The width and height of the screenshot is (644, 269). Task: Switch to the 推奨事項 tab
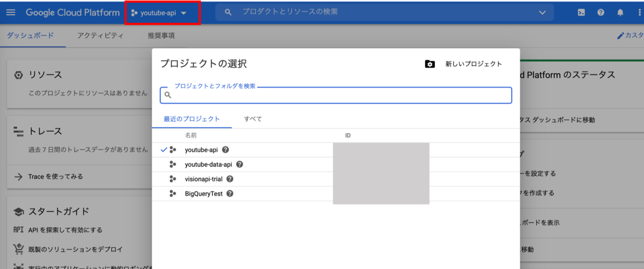(x=161, y=36)
